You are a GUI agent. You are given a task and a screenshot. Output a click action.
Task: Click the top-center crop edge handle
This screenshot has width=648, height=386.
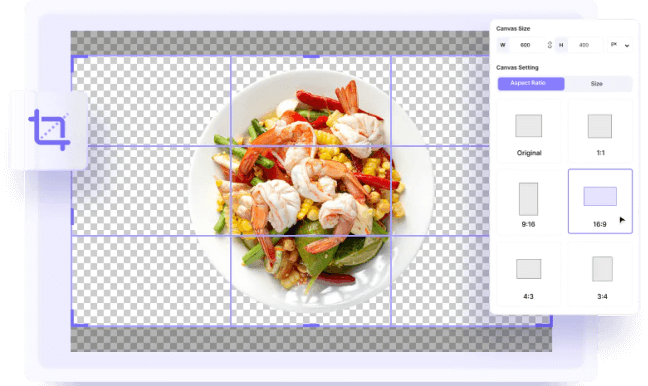[x=311, y=56]
